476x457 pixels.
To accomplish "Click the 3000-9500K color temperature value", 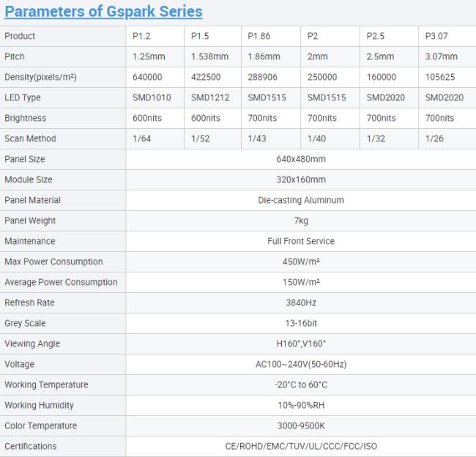I will point(300,426).
